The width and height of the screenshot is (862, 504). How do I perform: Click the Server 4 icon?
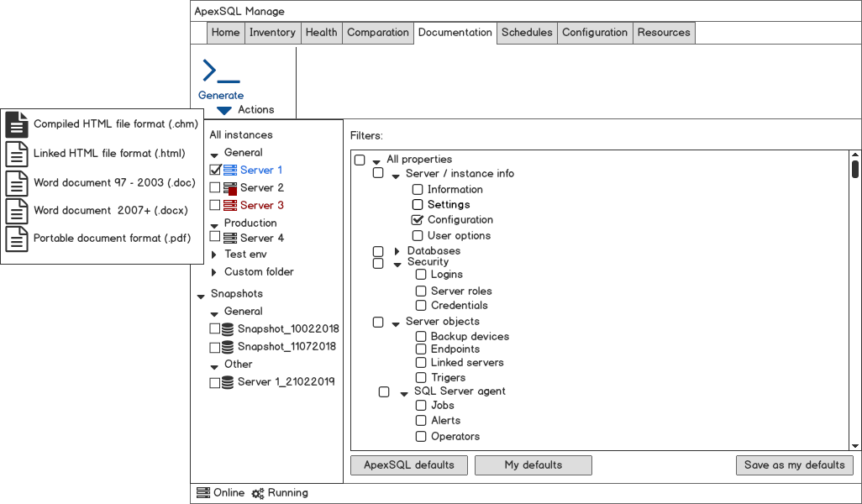(230, 238)
